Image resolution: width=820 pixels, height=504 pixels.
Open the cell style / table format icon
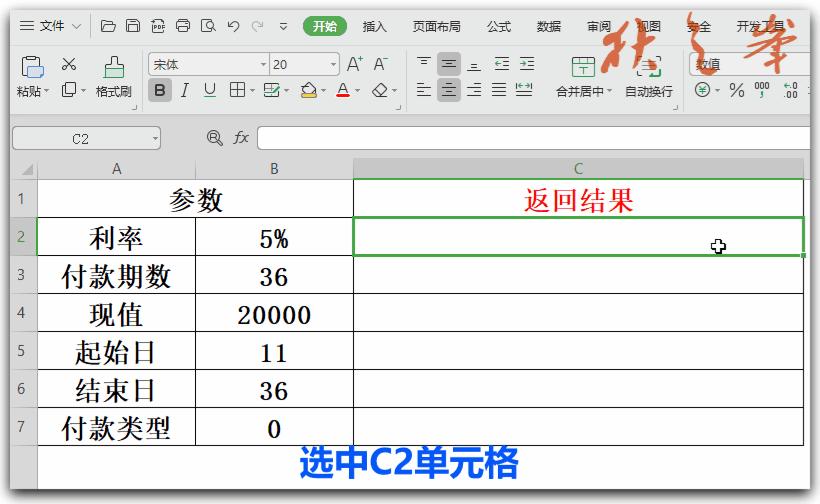click(271, 90)
